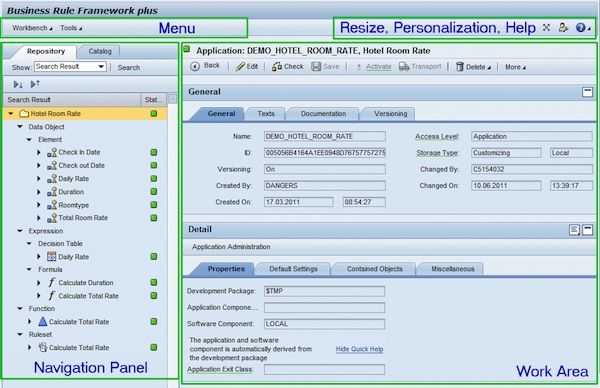Collapse the Decision Table node
The height and width of the screenshot is (388, 600).
29,243
